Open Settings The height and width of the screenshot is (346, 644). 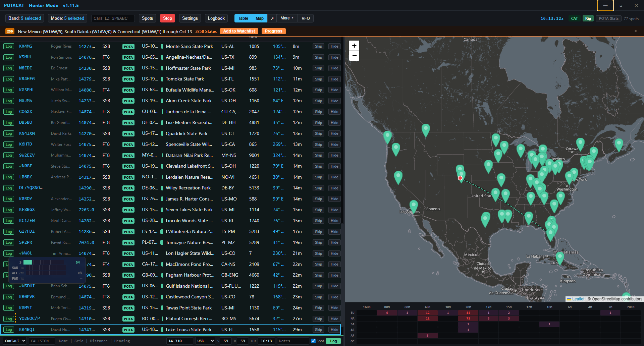[x=190, y=18]
